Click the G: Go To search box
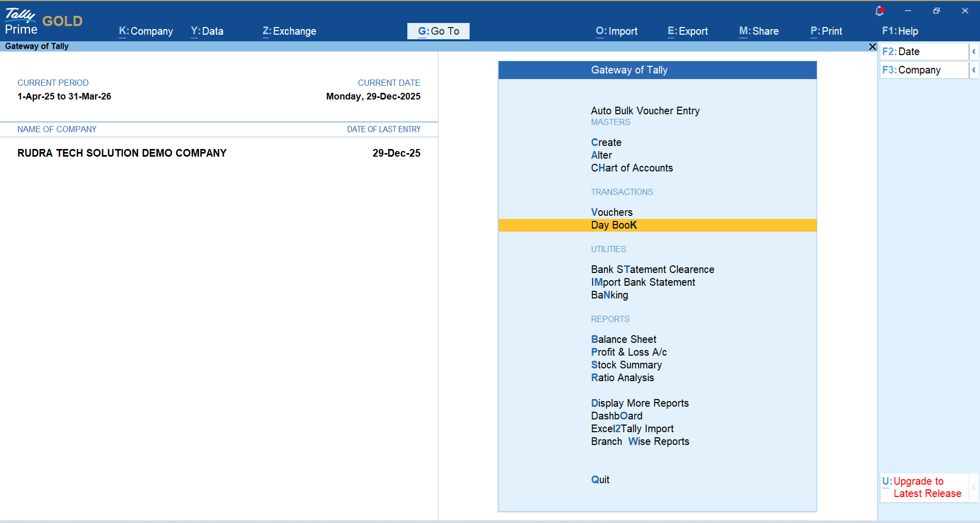 [x=438, y=31]
